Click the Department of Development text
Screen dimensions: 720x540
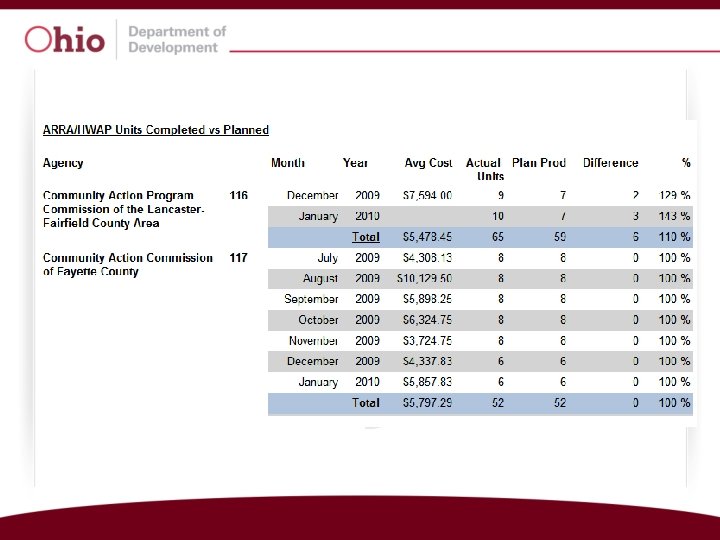click(177, 39)
